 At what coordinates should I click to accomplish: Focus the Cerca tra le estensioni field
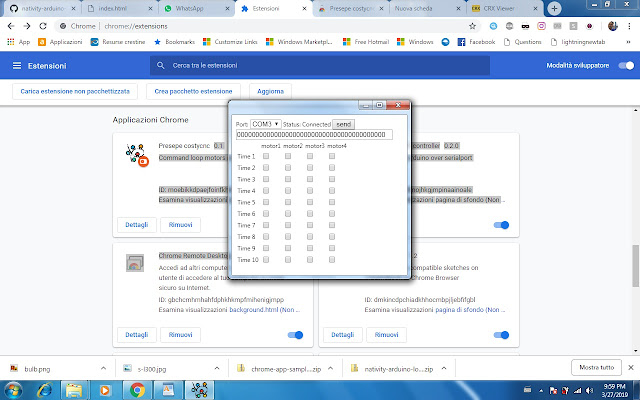click(x=320, y=65)
